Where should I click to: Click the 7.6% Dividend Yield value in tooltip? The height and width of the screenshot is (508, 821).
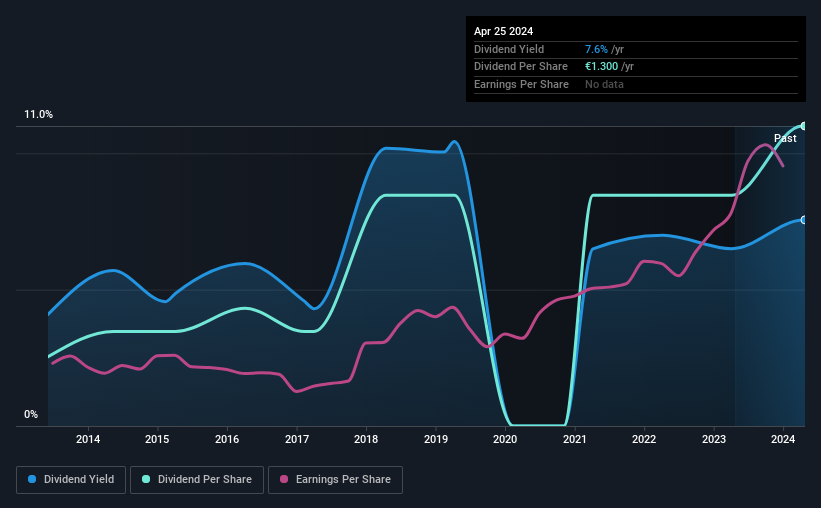(x=596, y=49)
